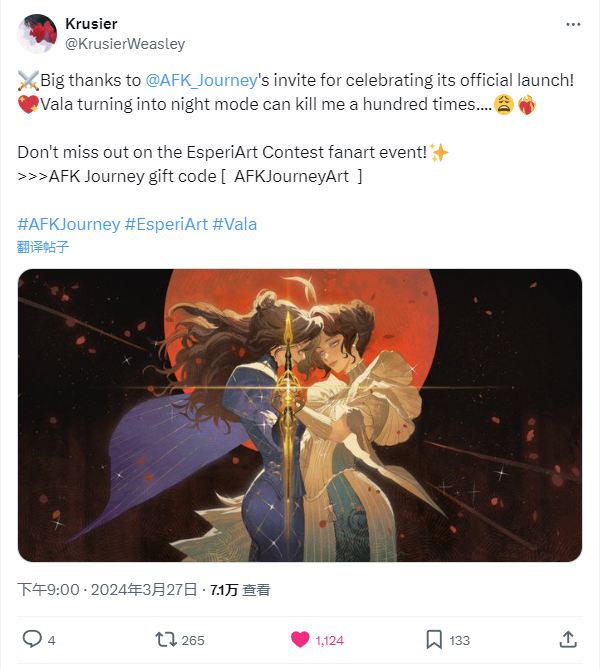Open Krusier's profile avatar
The image size is (601, 669).
pos(37,34)
